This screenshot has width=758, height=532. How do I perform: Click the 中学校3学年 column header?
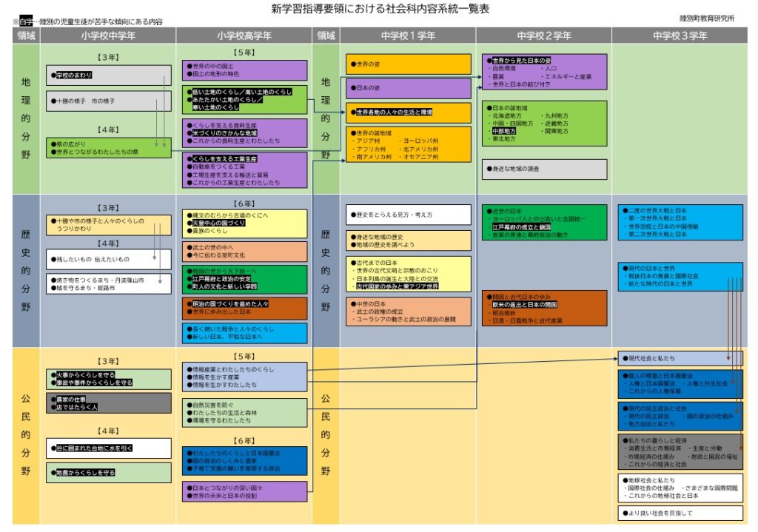click(679, 36)
